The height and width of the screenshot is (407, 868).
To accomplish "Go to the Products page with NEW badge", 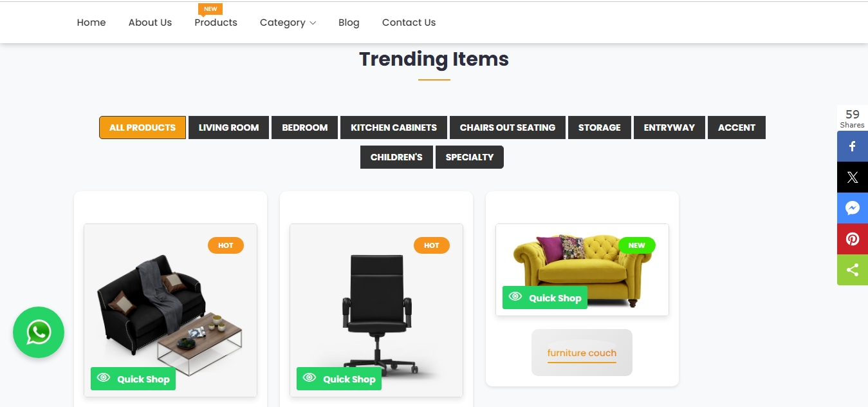I will pos(216,22).
